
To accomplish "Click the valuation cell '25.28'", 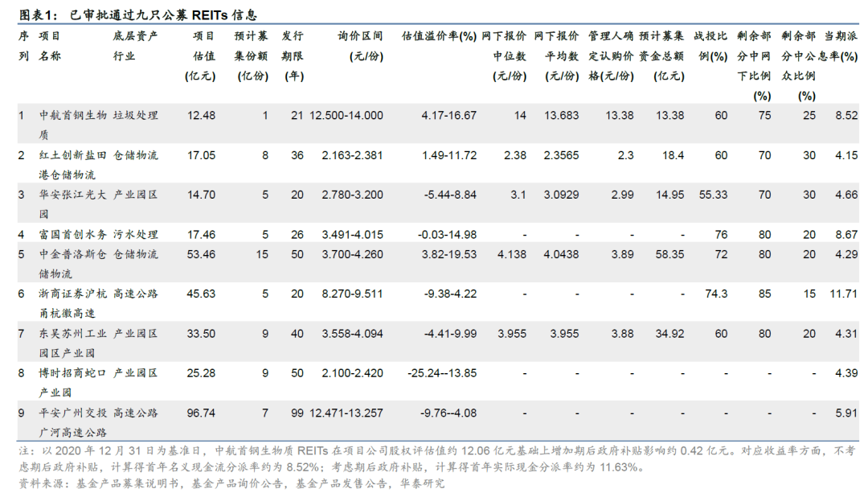I will click(202, 373).
